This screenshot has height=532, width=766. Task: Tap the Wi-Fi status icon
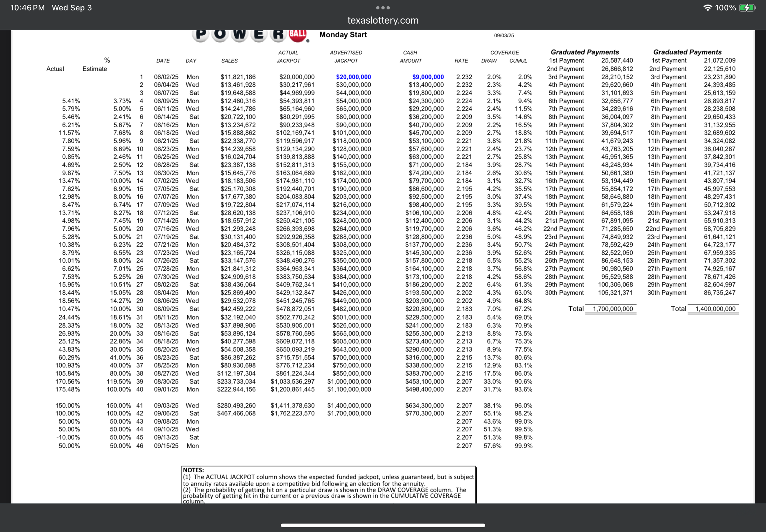pyautogui.click(x=707, y=8)
